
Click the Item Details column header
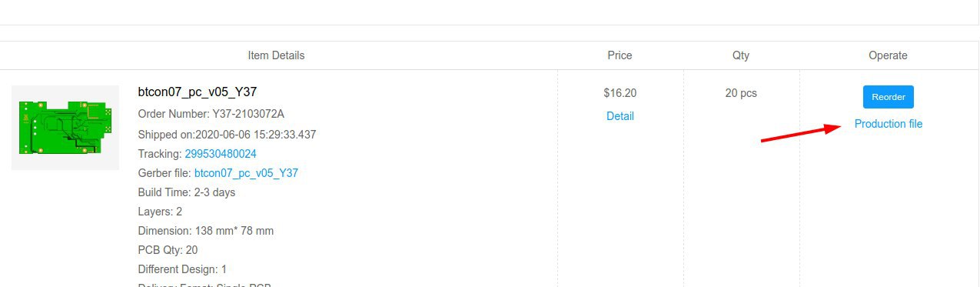[276, 55]
